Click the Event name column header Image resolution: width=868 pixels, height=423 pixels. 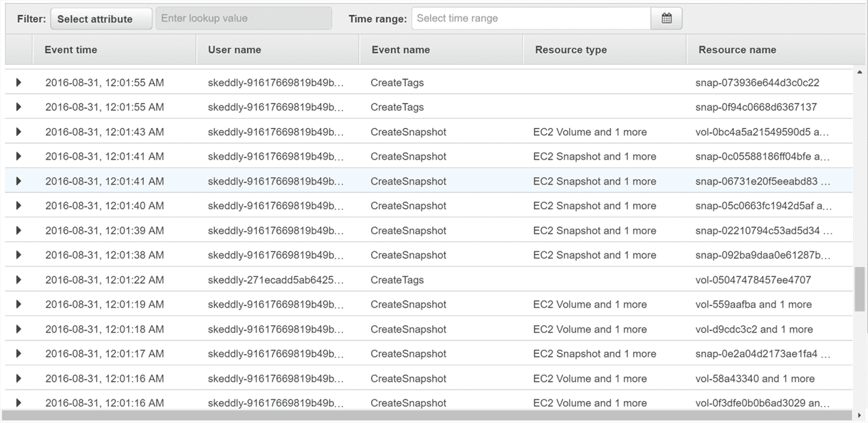400,50
